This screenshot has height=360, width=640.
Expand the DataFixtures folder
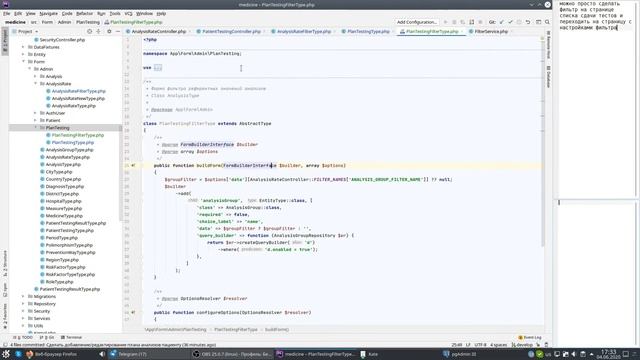tap(23, 47)
